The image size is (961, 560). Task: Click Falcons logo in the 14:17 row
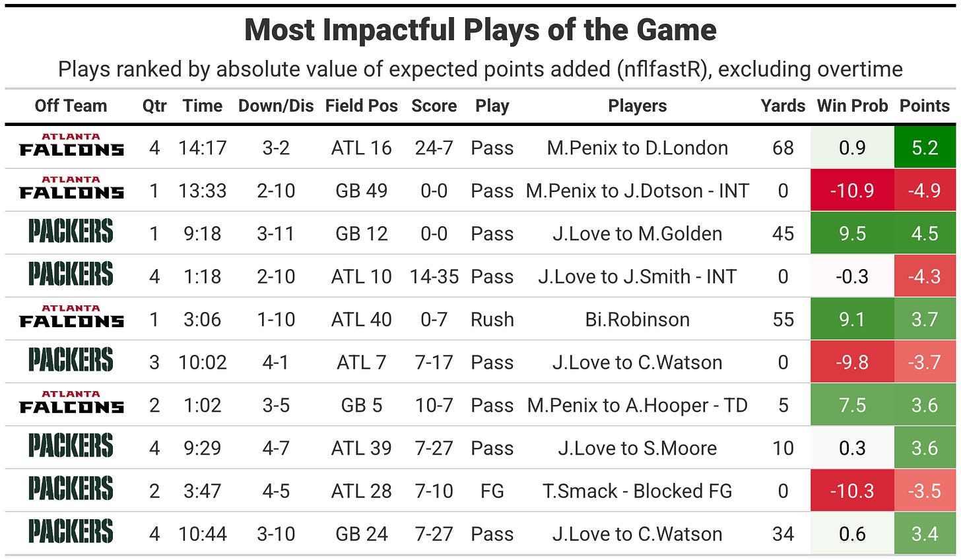point(71,145)
